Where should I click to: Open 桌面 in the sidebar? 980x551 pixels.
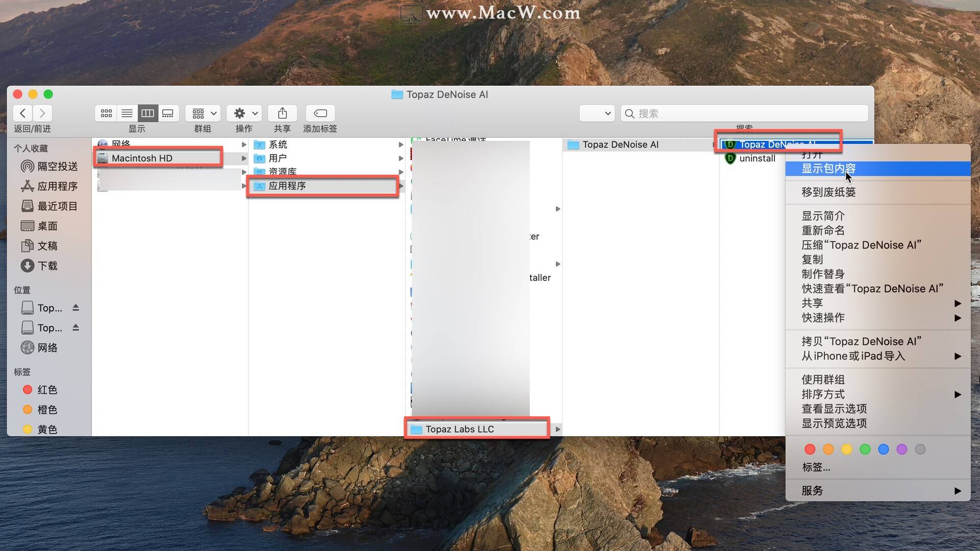click(39, 226)
